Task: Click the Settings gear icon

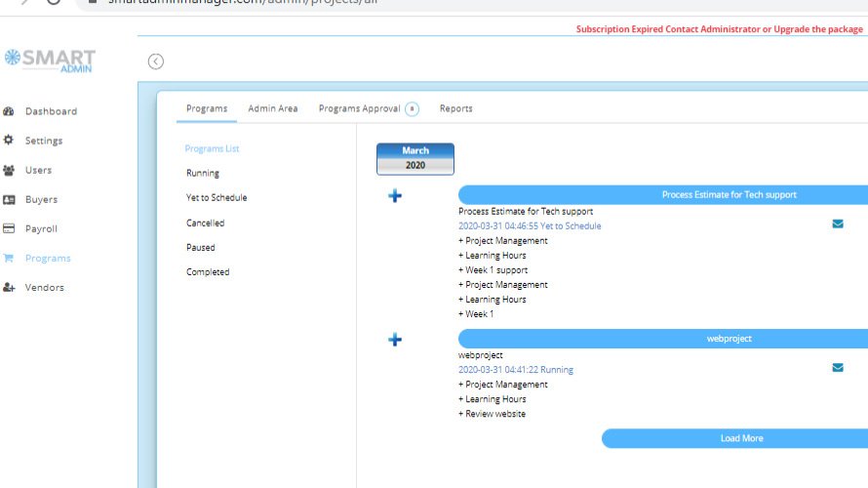Action: coord(9,141)
